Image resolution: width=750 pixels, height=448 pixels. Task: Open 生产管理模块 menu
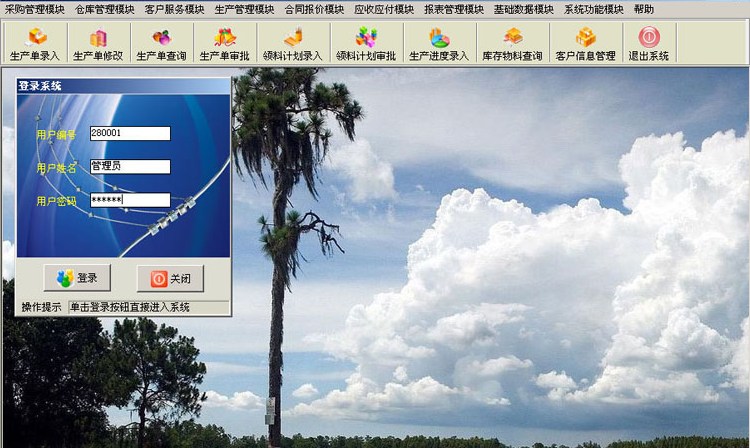click(244, 9)
